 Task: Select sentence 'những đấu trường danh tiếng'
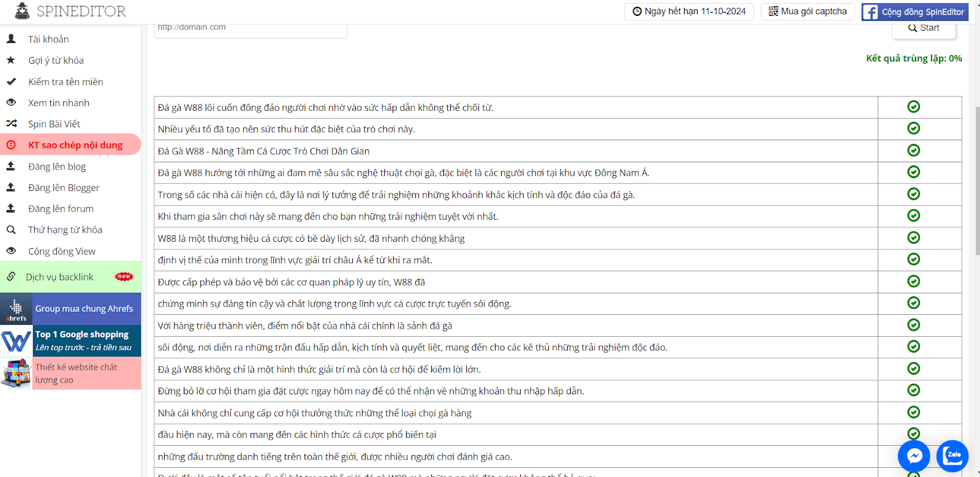pyautogui.click(x=334, y=457)
